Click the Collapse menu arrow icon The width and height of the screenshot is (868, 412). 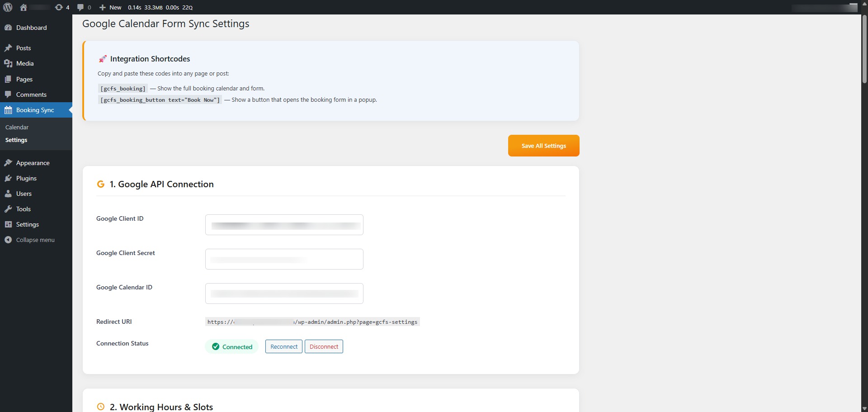point(8,240)
